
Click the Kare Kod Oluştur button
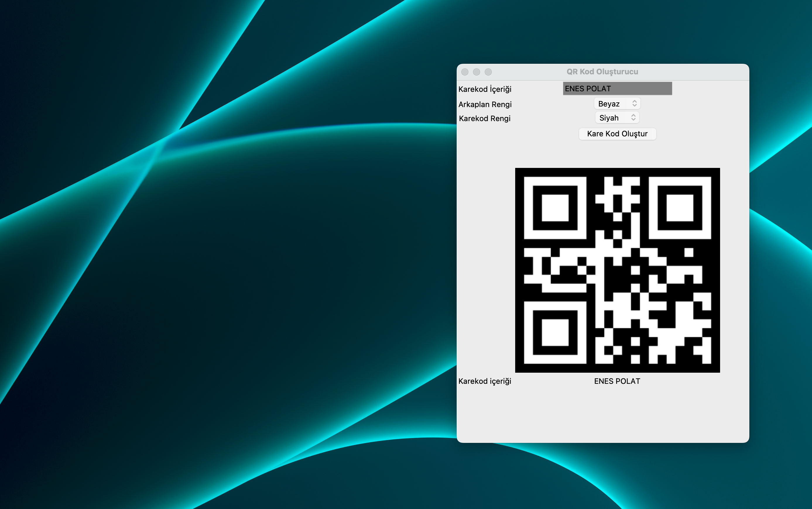tap(617, 134)
